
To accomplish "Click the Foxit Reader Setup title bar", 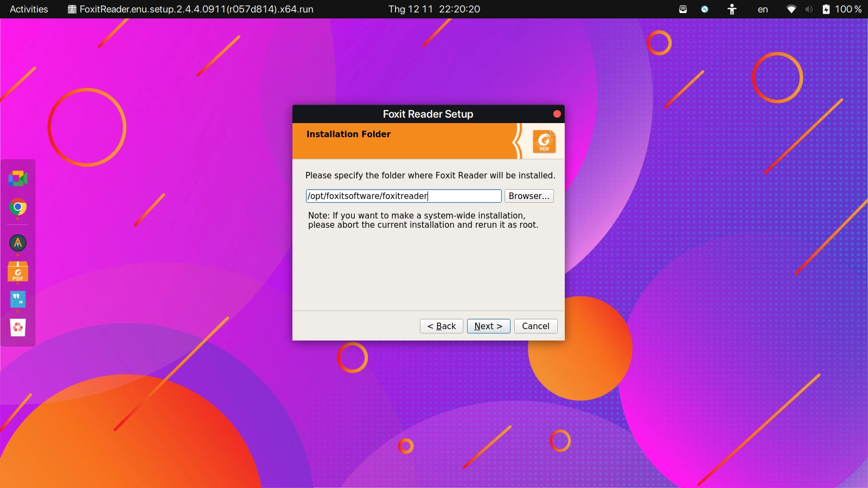I will (428, 114).
